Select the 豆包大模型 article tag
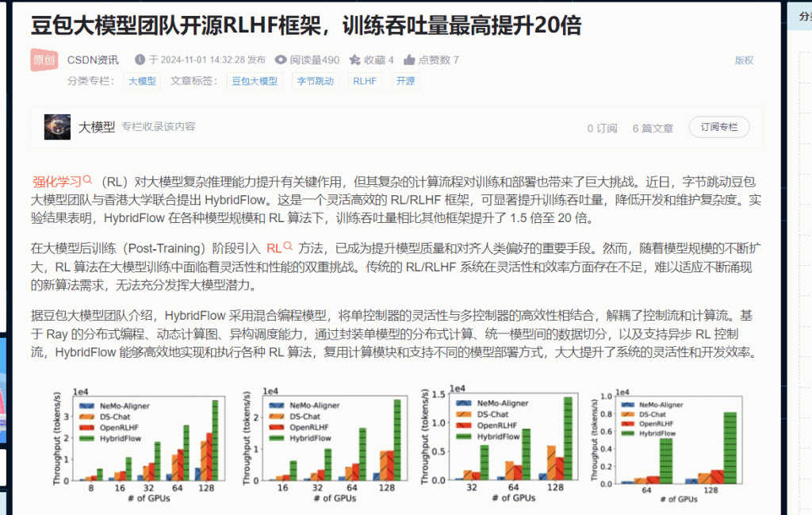The image size is (812, 515). pyautogui.click(x=254, y=81)
